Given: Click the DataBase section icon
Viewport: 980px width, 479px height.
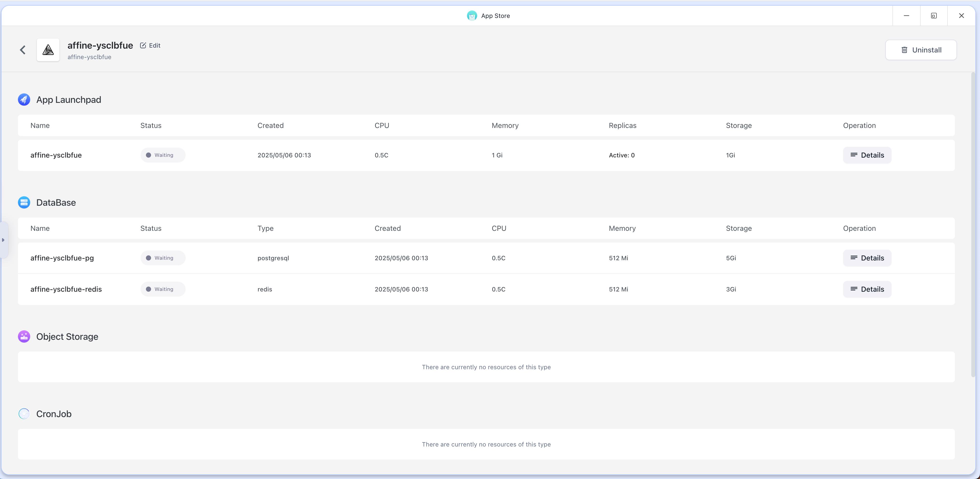Looking at the screenshot, I should [24, 203].
